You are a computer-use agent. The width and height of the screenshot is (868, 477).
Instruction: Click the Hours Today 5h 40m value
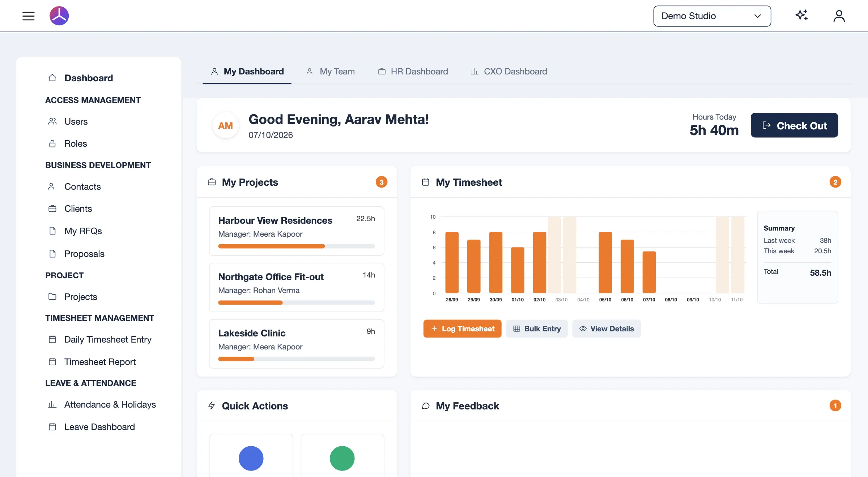[x=714, y=130]
